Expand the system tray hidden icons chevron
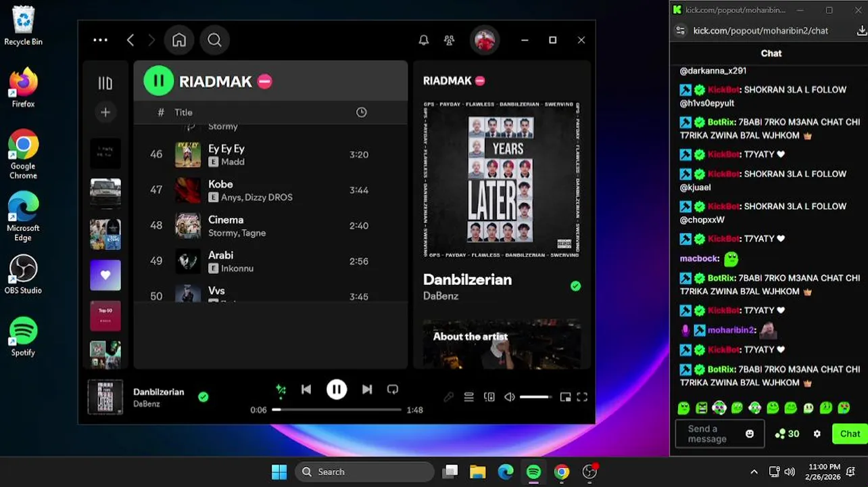 click(754, 472)
